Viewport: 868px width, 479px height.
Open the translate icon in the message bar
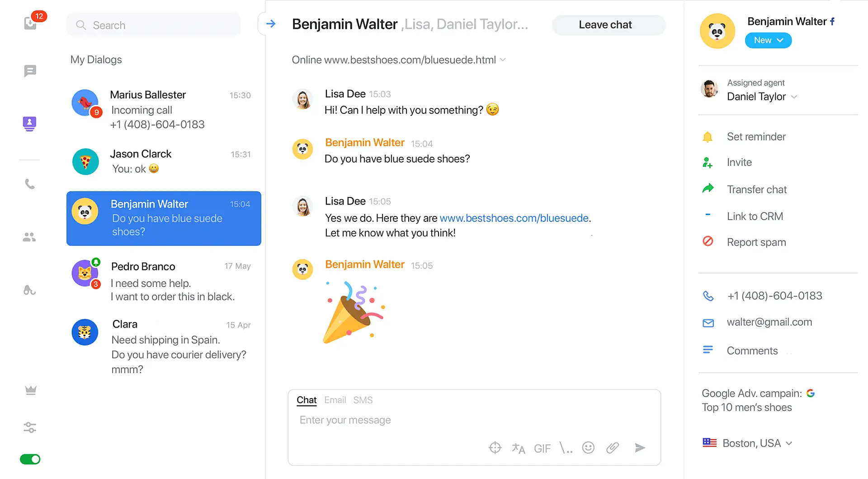pyautogui.click(x=519, y=448)
